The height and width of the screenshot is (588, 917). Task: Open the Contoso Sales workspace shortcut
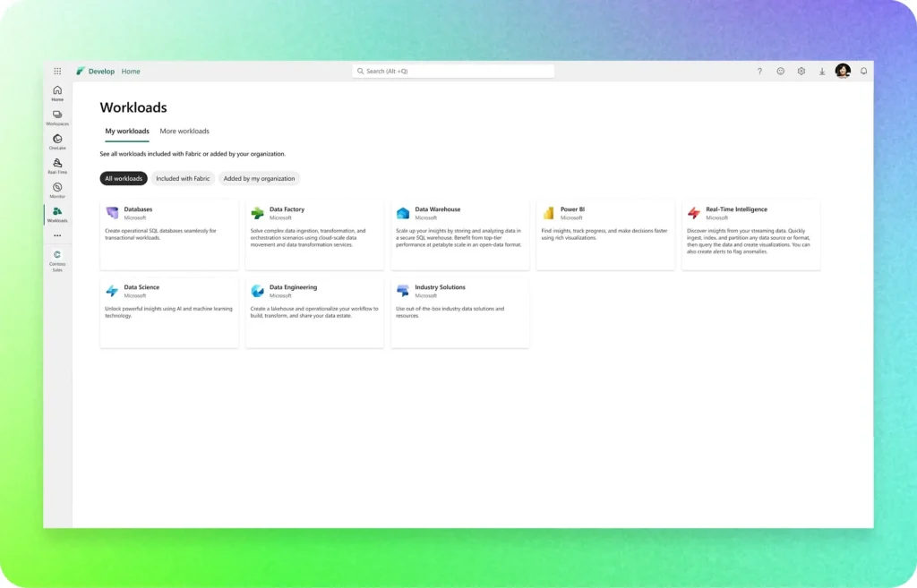[57, 260]
